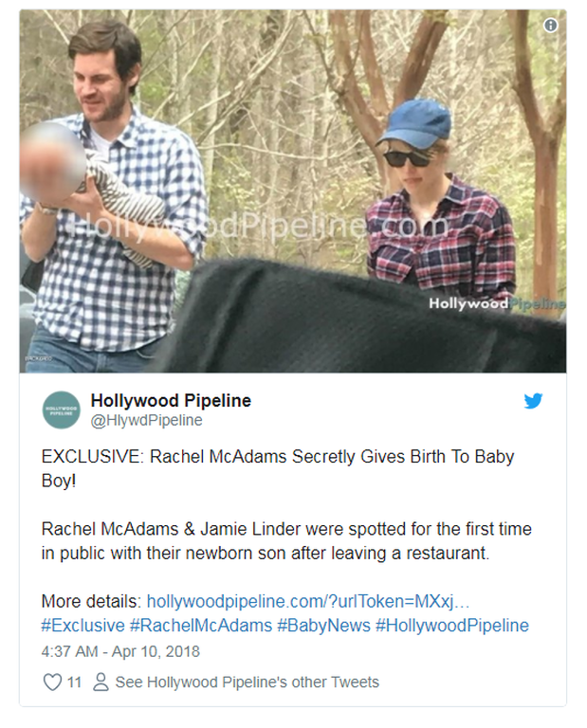This screenshot has width=587, height=728.
Task: Open the Hollywood Pipeline profile avatar
Action: point(62,409)
